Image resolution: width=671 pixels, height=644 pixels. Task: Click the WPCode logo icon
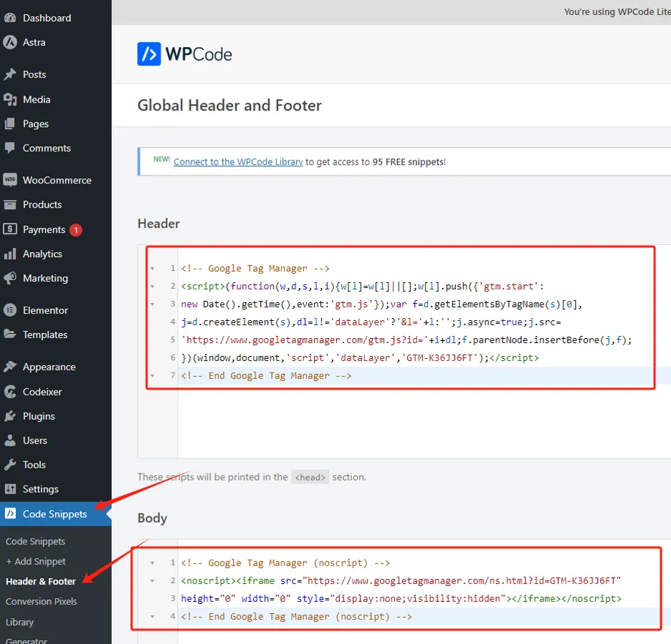pos(149,54)
